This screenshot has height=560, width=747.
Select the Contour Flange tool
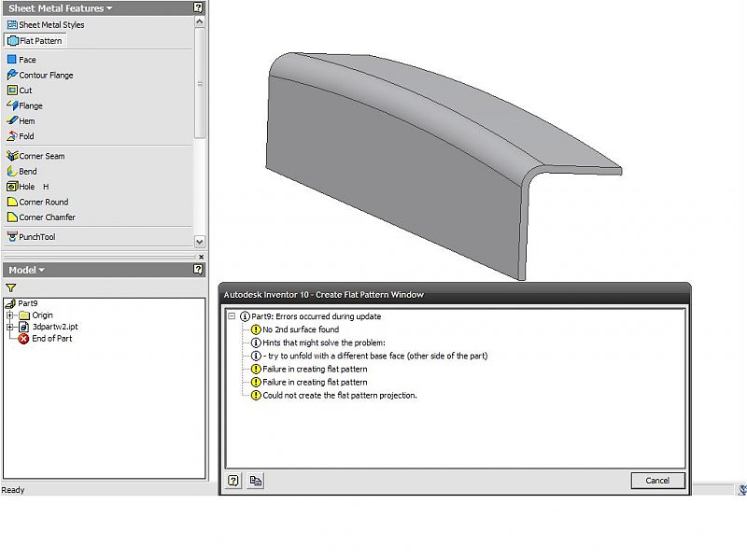[x=40, y=75]
